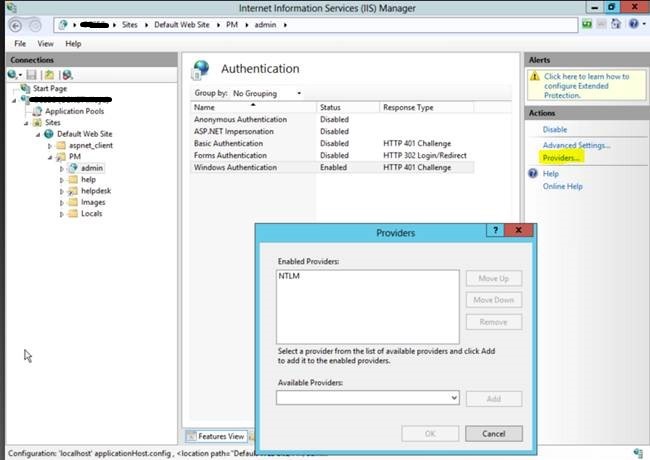
Task: Click the Authentication globe feature icon
Action: pos(201,70)
